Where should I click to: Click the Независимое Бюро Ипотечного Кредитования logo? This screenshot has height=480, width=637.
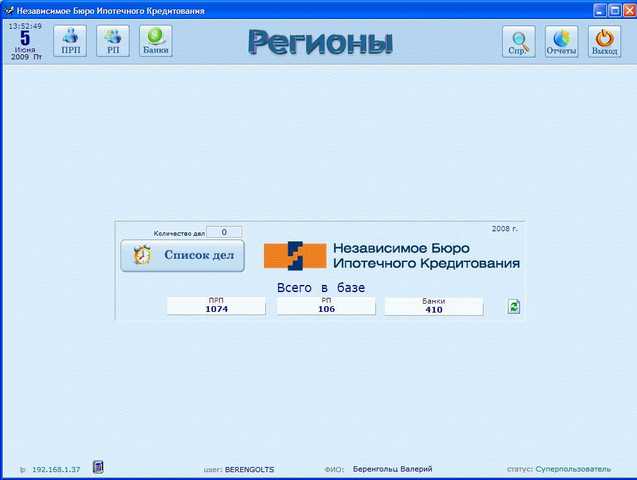point(392,256)
